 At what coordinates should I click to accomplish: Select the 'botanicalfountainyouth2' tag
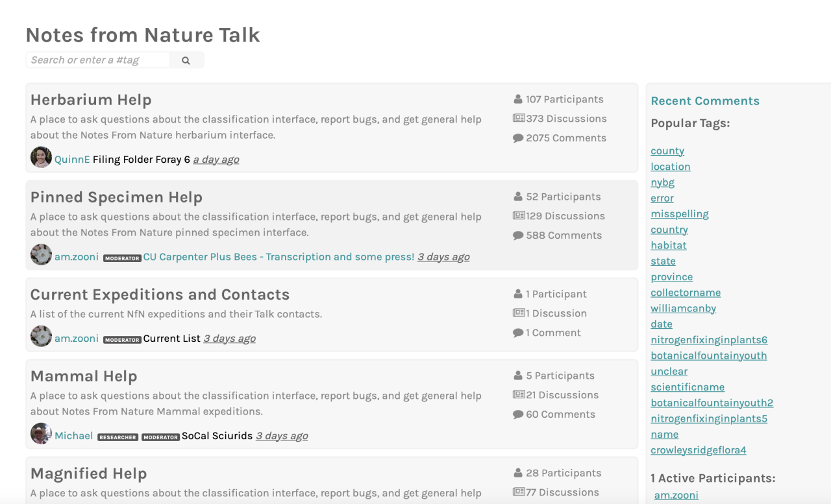(x=712, y=403)
